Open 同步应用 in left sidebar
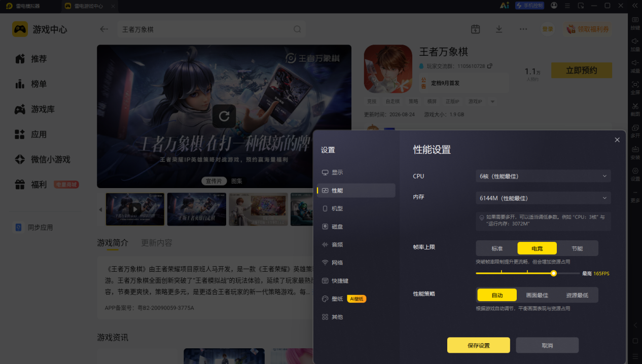 pos(34,228)
